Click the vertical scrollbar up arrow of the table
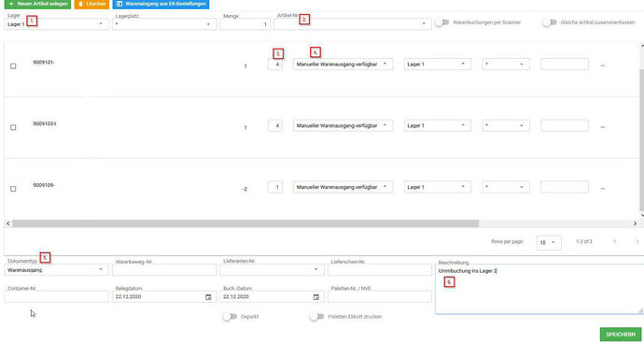This screenshot has height=343, width=644. 641,46
